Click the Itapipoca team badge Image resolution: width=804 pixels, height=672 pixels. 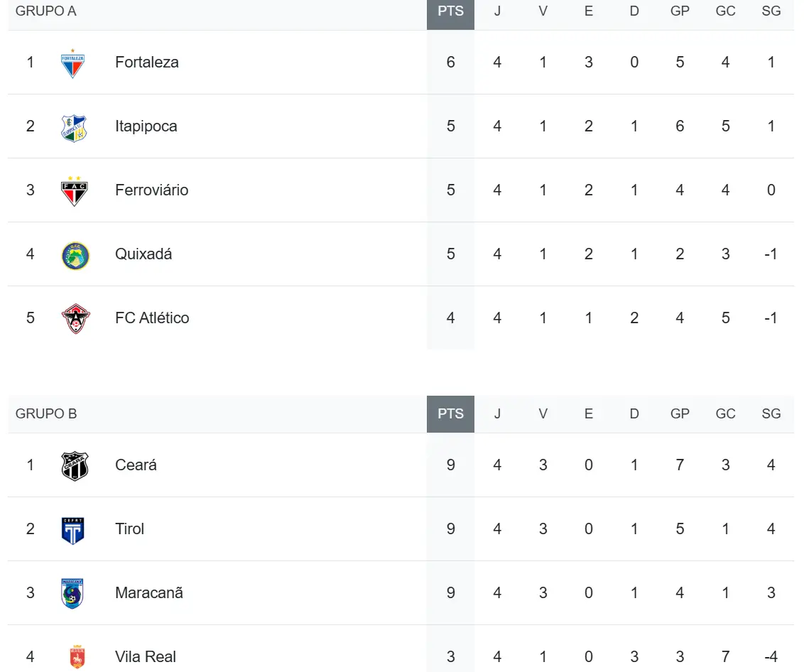coord(73,127)
